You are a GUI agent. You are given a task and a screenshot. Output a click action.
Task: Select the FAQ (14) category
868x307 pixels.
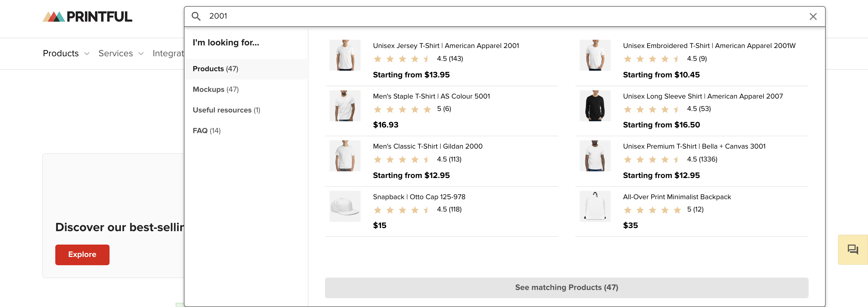(207, 131)
